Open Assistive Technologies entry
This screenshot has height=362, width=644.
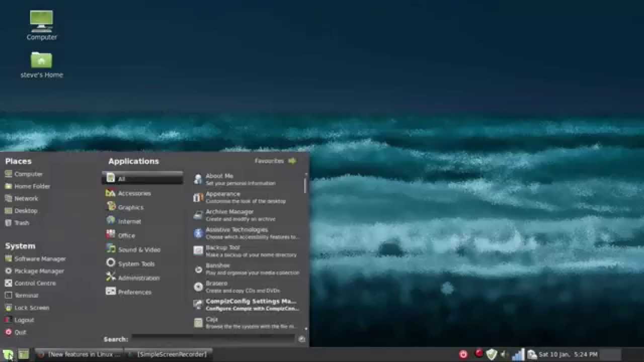point(247,233)
